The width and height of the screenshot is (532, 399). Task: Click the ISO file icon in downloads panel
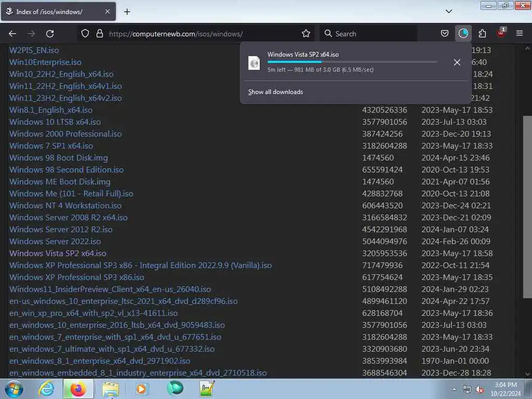coord(254,63)
